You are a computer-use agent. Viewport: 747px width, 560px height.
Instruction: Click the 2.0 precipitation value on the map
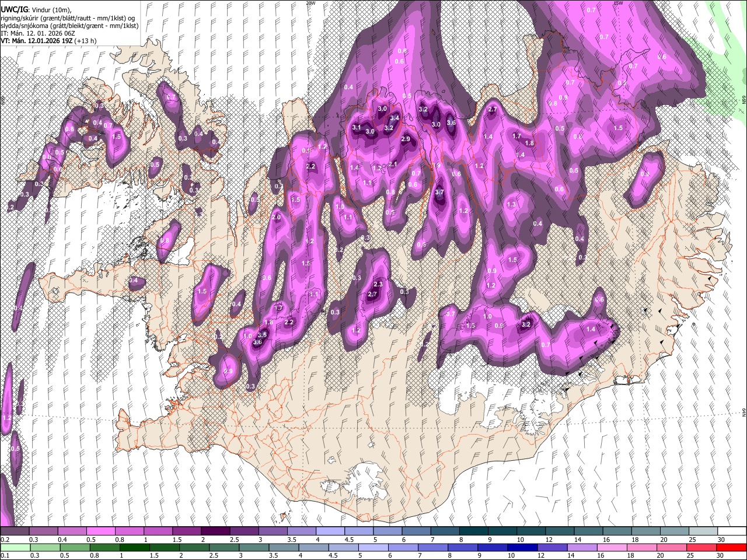coord(276,217)
